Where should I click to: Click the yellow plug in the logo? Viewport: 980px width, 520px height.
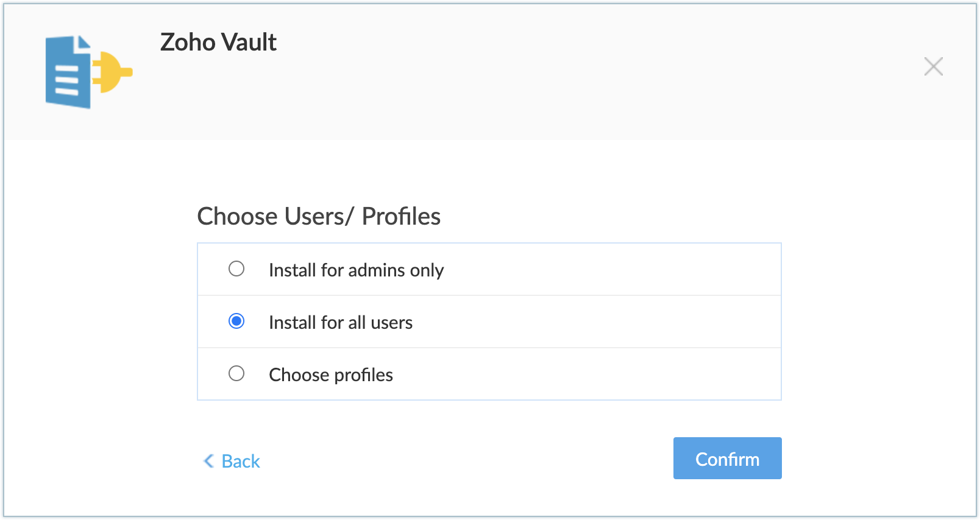[x=113, y=72]
